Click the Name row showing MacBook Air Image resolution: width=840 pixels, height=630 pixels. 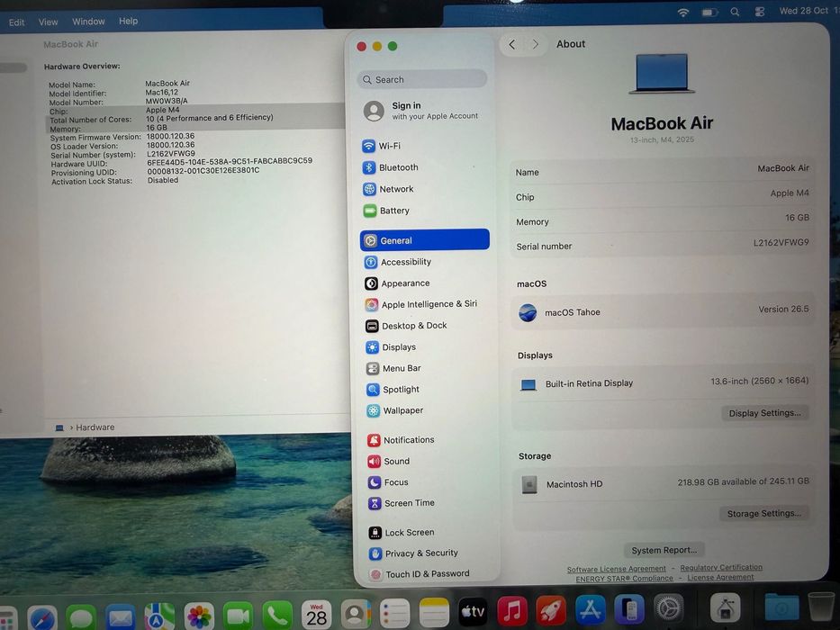(x=662, y=170)
